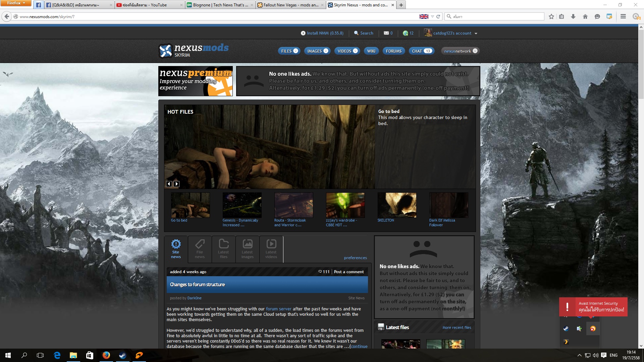Open Action Center notification icon
This screenshot has width=644, height=362.
click(604, 355)
